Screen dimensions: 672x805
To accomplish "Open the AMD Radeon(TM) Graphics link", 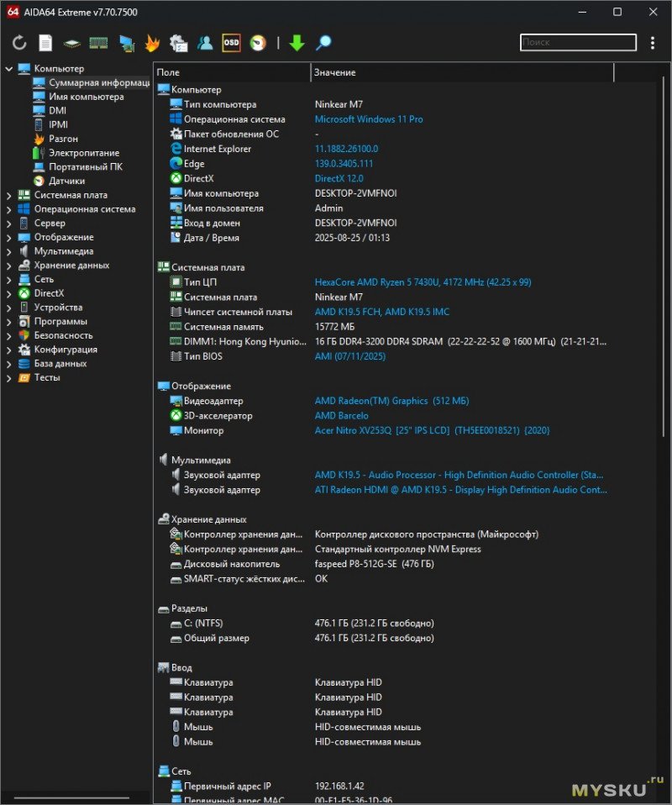I will coord(391,401).
